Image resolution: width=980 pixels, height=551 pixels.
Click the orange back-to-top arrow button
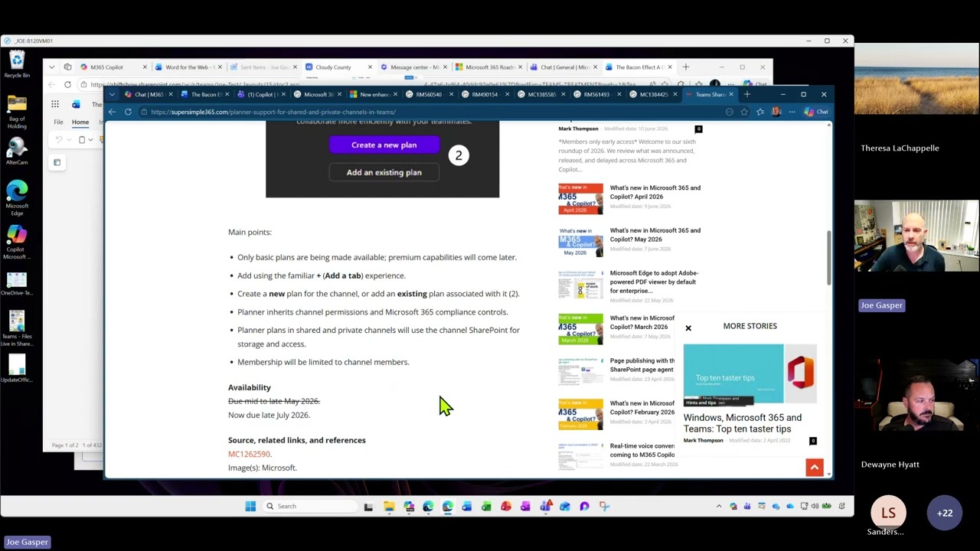(814, 468)
